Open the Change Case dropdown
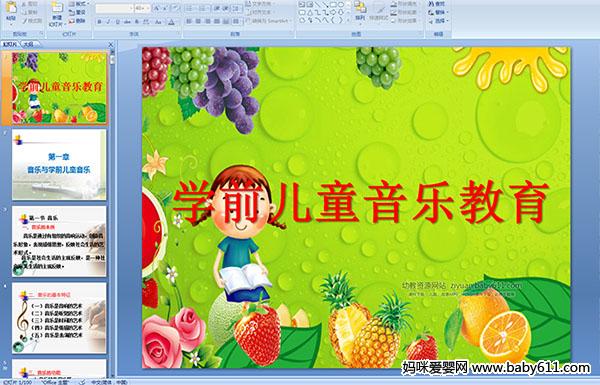Viewport: 600px width, 385px height. click(x=158, y=22)
